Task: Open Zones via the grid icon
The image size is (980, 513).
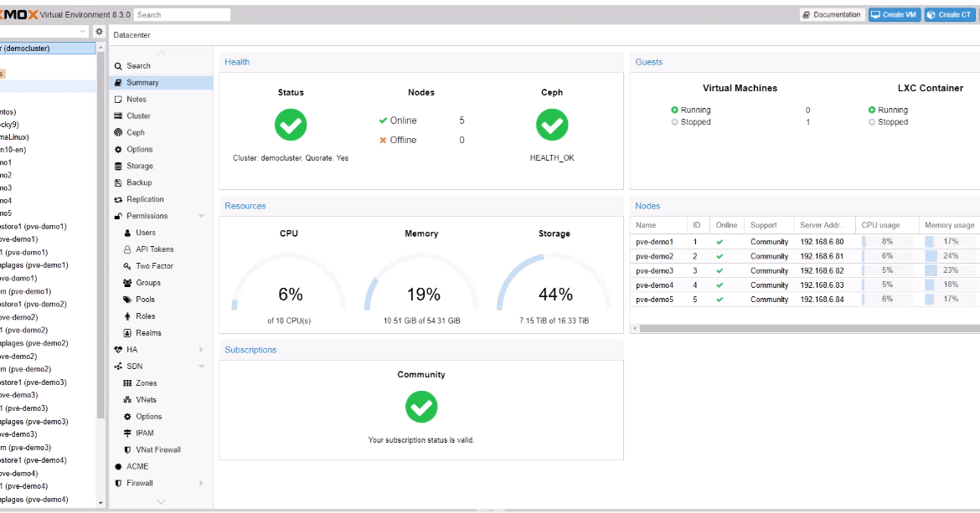Action: pos(127,383)
